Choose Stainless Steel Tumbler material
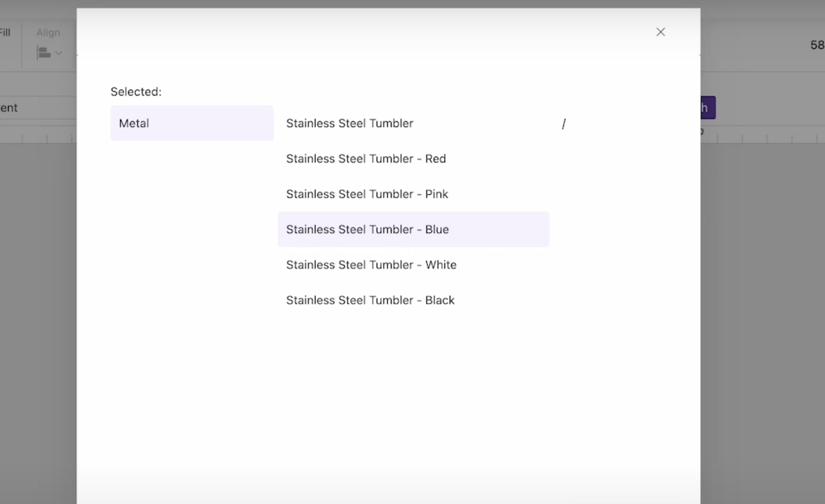 tap(413, 123)
